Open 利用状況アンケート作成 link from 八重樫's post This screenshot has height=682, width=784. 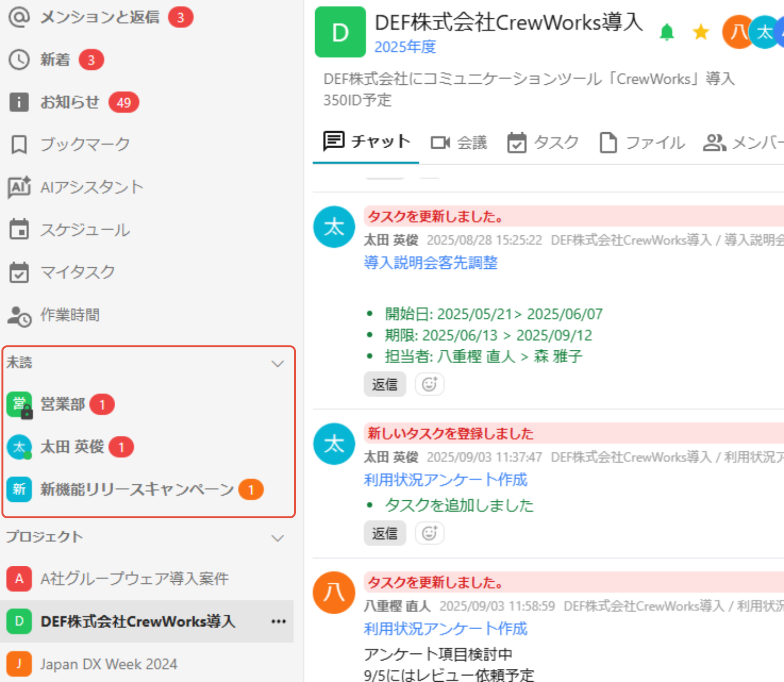click(446, 629)
